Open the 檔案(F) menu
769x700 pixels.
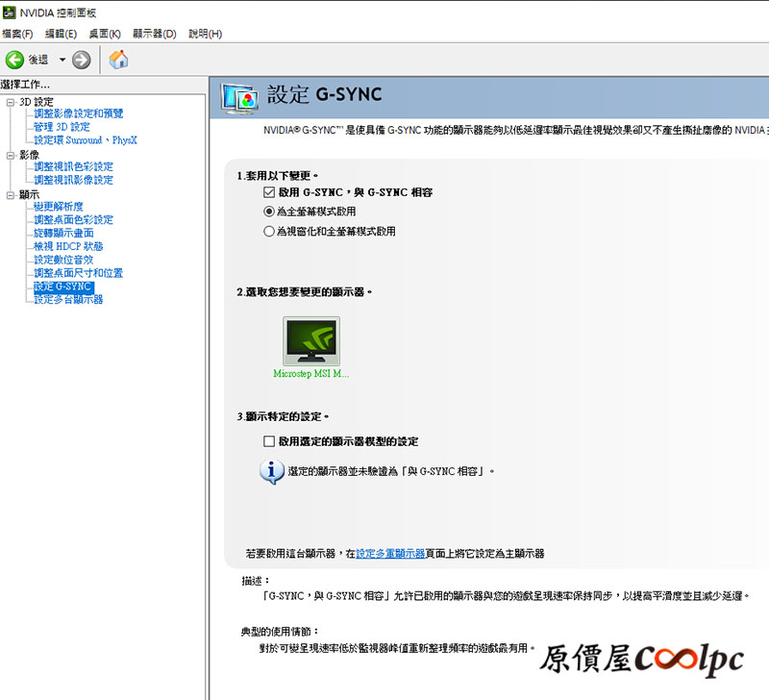(x=17, y=34)
